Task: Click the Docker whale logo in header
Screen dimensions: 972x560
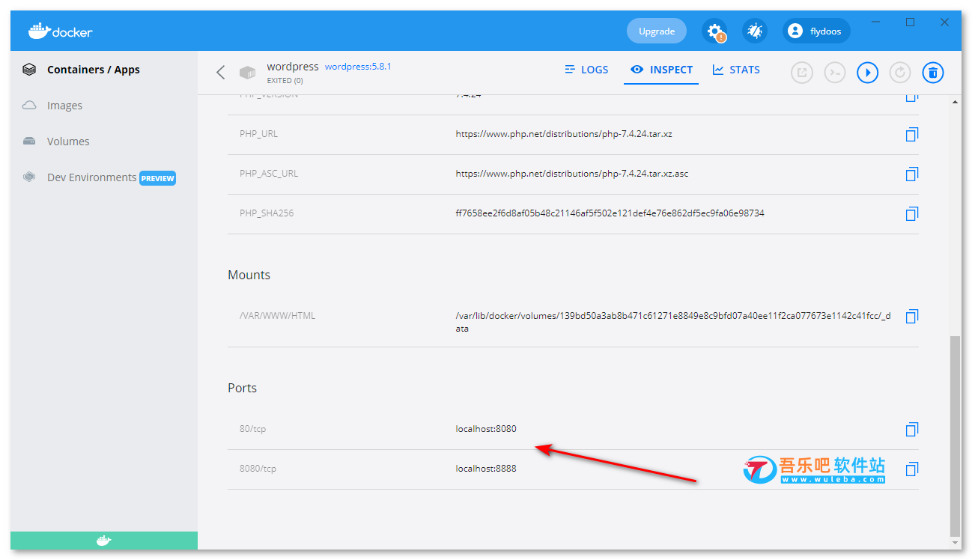Action: (60, 31)
